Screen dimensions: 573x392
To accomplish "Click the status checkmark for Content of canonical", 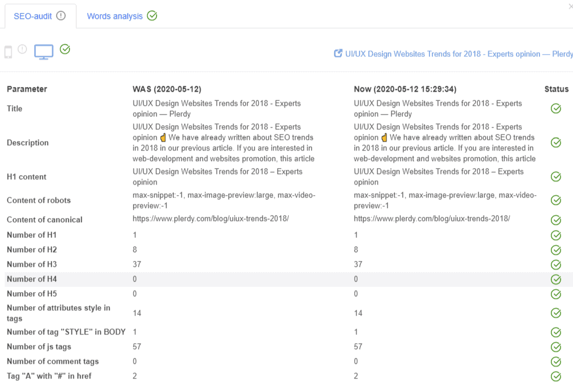I will [555, 220].
